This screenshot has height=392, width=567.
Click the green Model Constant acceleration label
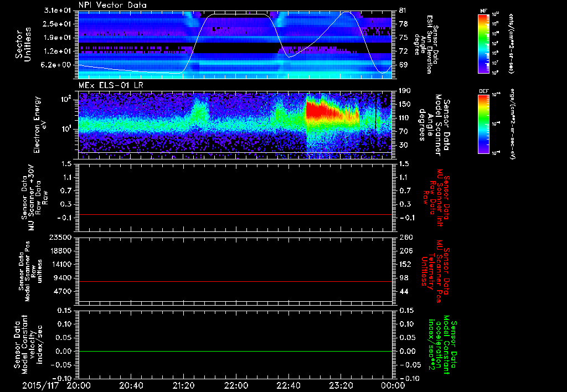click(x=442, y=345)
